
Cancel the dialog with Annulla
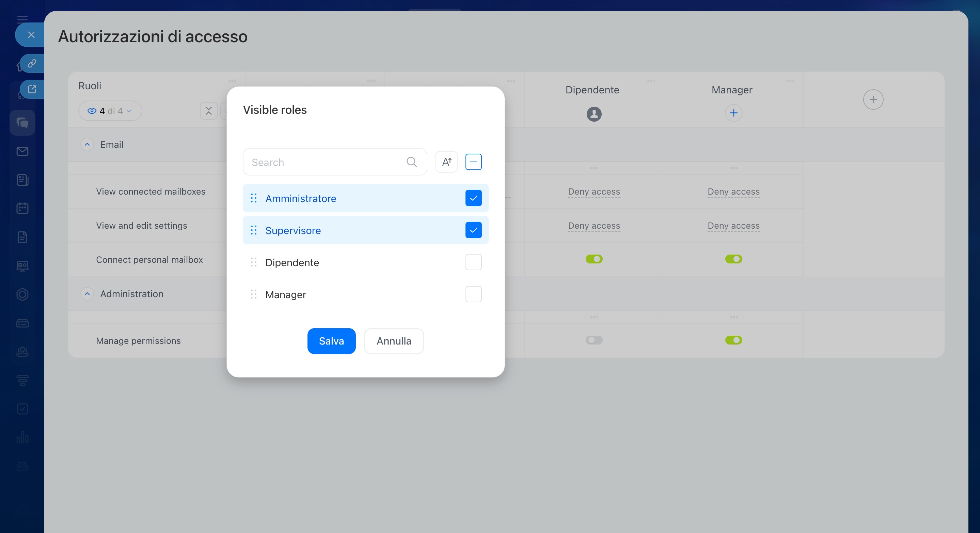point(394,341)
